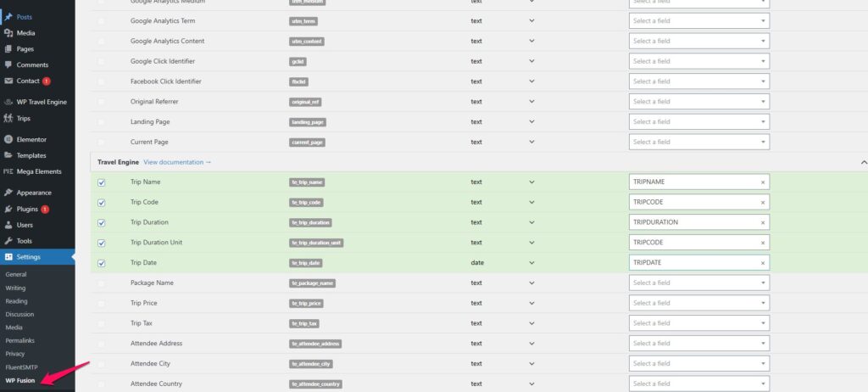Open WP Fusion settings submenu item
868x392 pixels.
(x=20, y=380)
